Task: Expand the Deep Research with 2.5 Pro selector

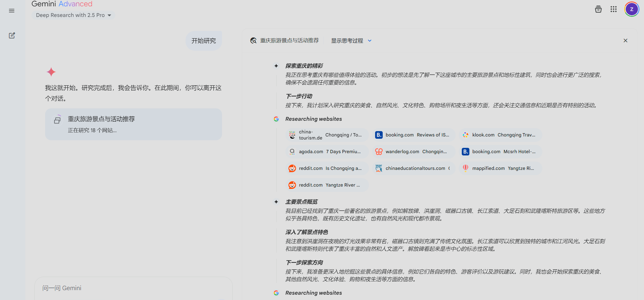Action: tap(73, 15)
